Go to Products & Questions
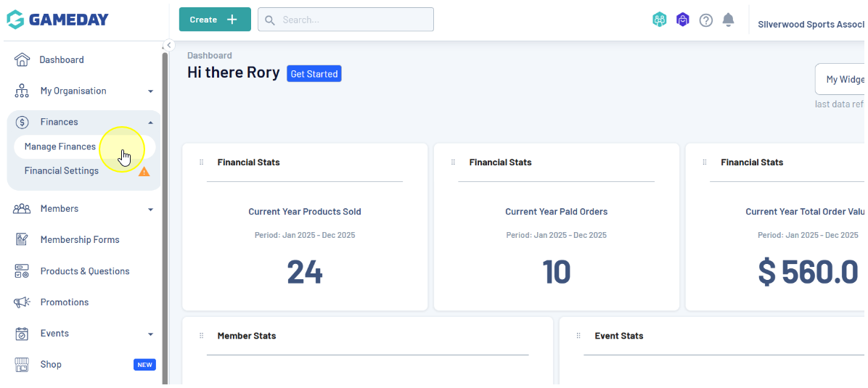 click(85, 271)
